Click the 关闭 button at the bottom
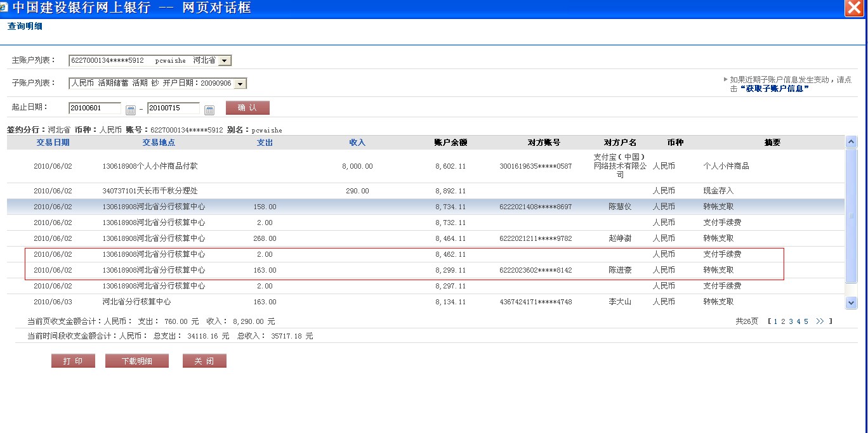Image resolution: width=868 pixels, height=433 pixels. pos(204,361)
